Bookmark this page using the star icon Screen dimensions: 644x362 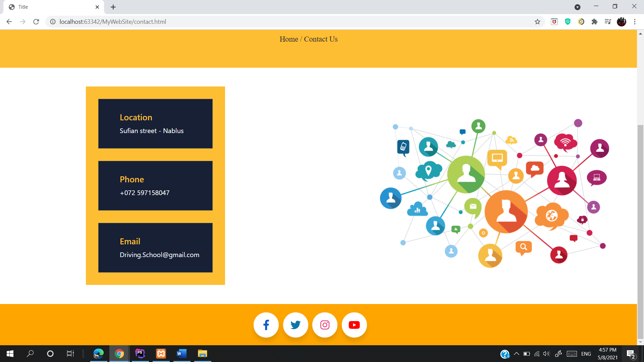[x=538, y=21]
